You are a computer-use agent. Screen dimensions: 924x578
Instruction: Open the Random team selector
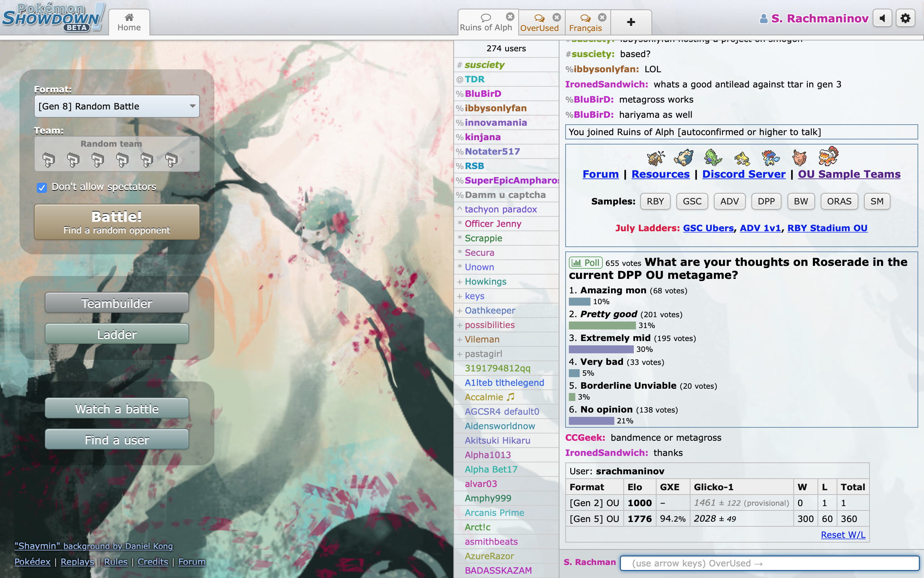click(x=117, y=154)
